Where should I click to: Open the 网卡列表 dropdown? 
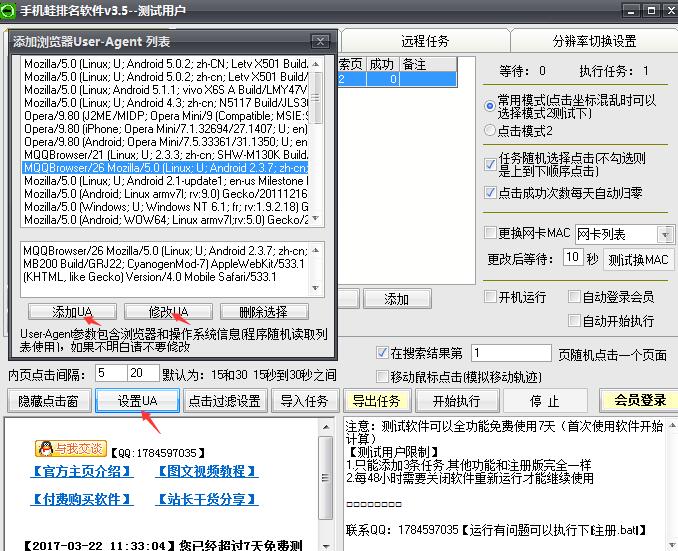click(665, 234)
